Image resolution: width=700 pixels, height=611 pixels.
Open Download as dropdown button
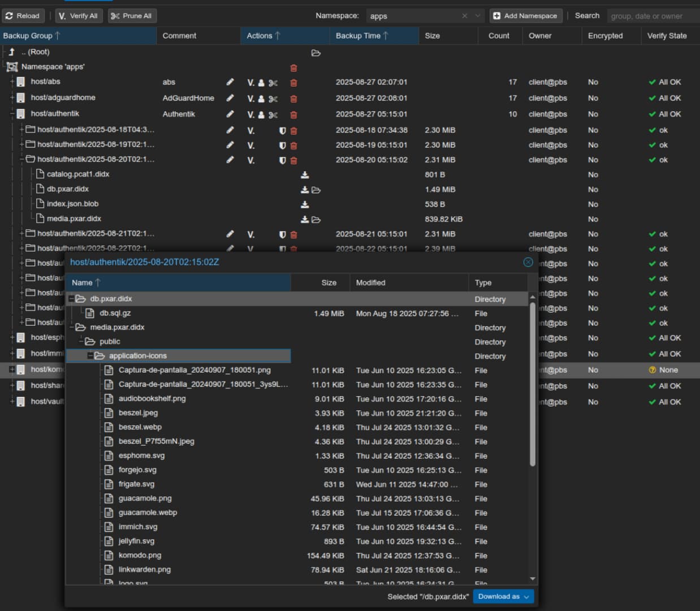point(503,596)
